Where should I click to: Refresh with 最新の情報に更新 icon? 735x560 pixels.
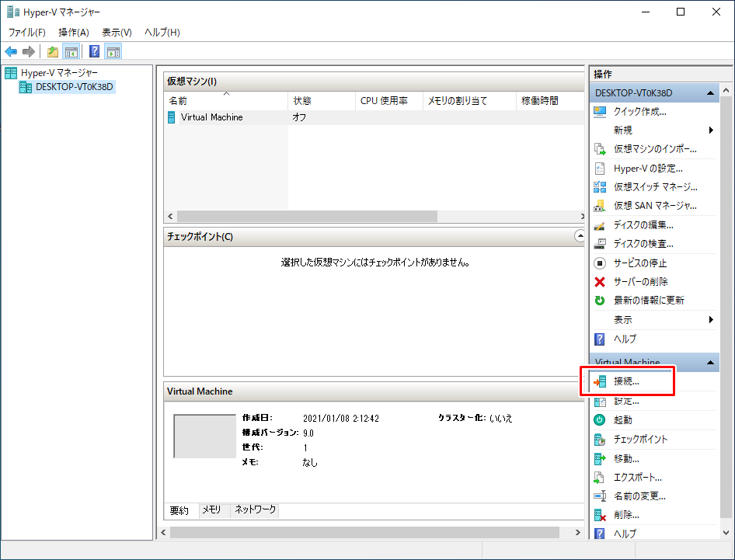click(x=599, y=301)
